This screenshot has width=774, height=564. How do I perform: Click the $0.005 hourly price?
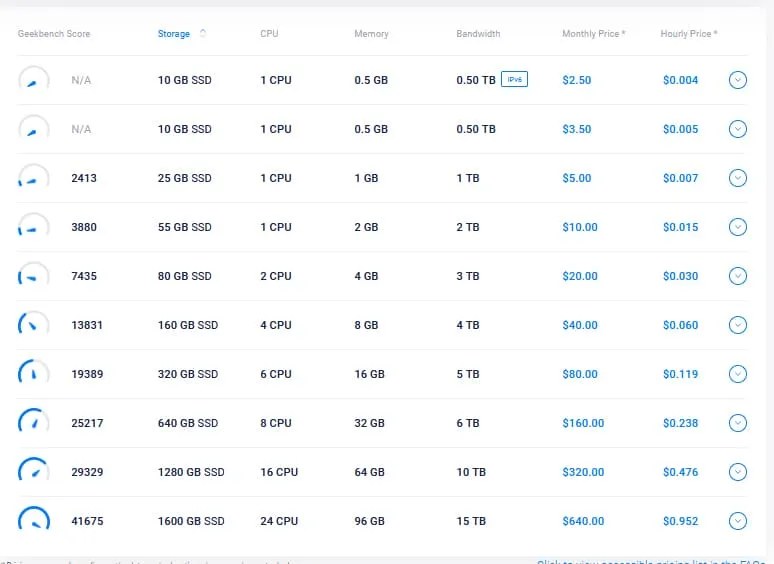[680, 129]
